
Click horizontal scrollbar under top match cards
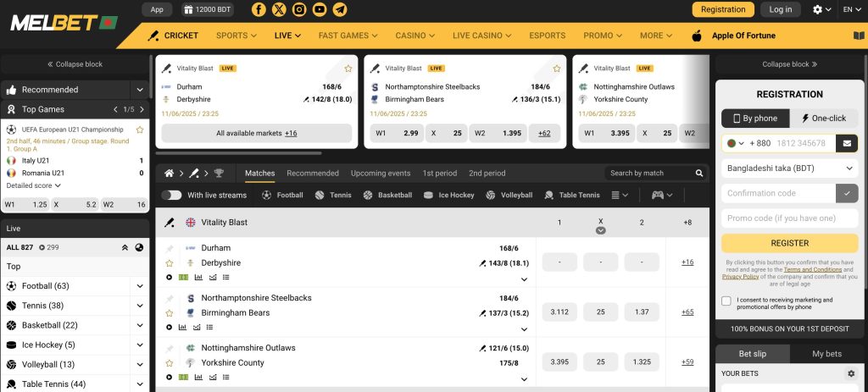[238, 153]
